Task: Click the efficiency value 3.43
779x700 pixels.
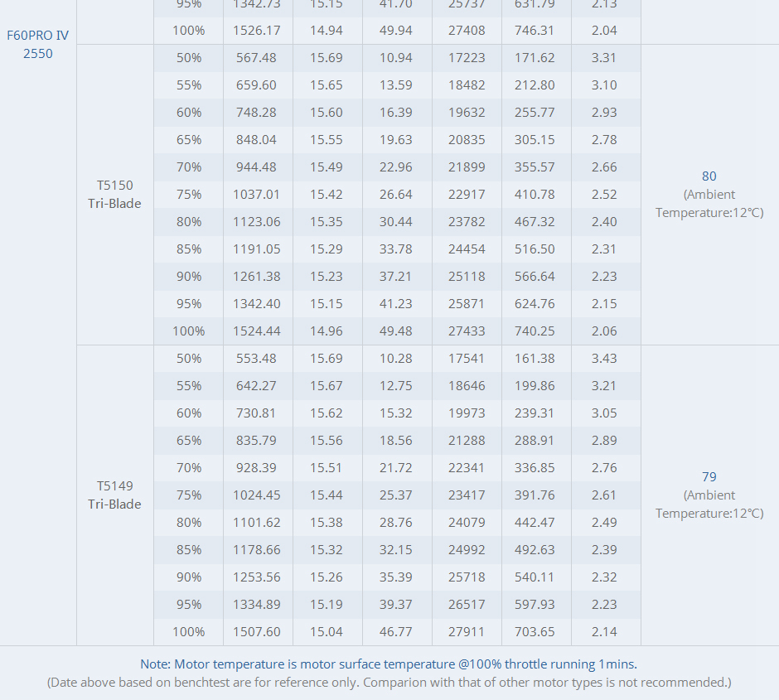Action: coord(605,359)
